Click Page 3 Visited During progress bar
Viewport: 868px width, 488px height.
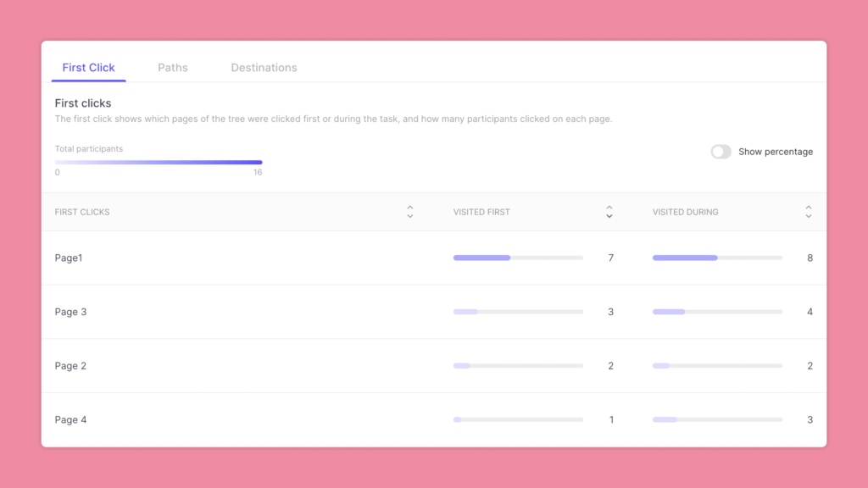point(717,312)
